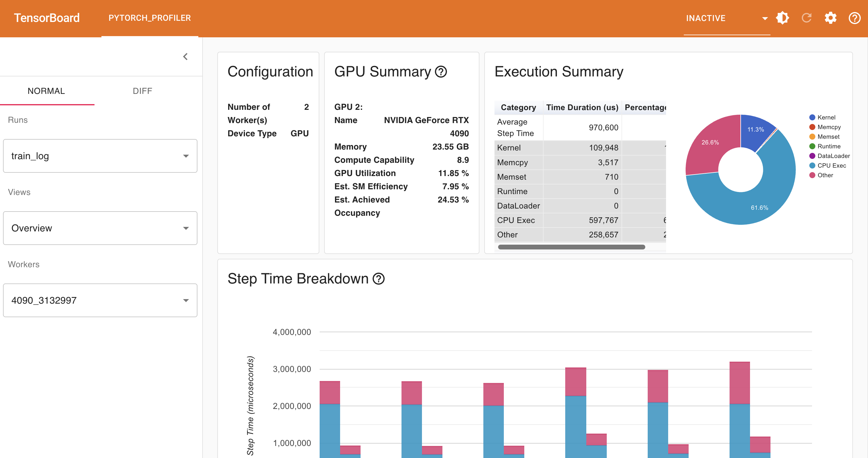Click the reload data refresh icon
868x458 pixels.
pyautogui.click(x=806, y=18)
